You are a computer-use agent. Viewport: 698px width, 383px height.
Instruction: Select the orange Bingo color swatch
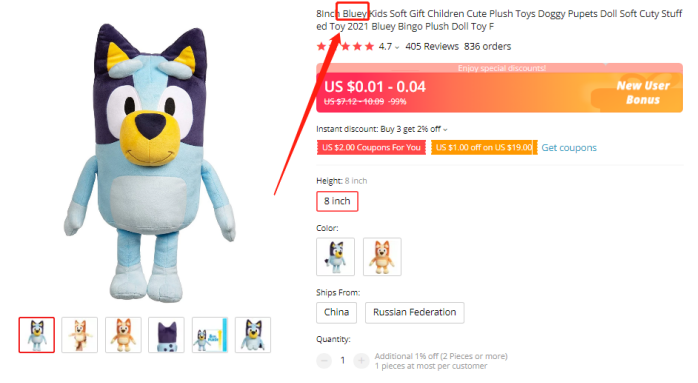click(x=382, y=257)
